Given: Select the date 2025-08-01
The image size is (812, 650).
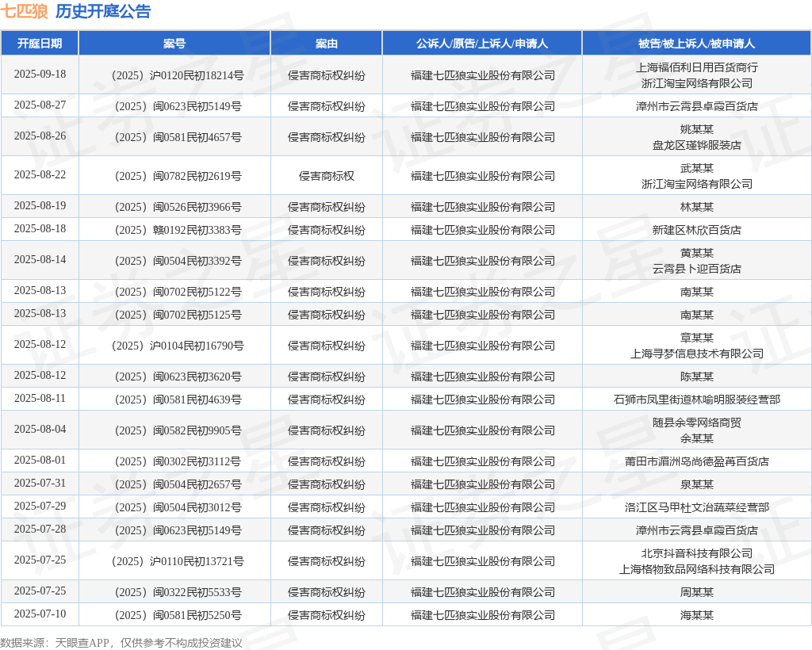Looking at the screenshot, I should (x=40, y=460).
